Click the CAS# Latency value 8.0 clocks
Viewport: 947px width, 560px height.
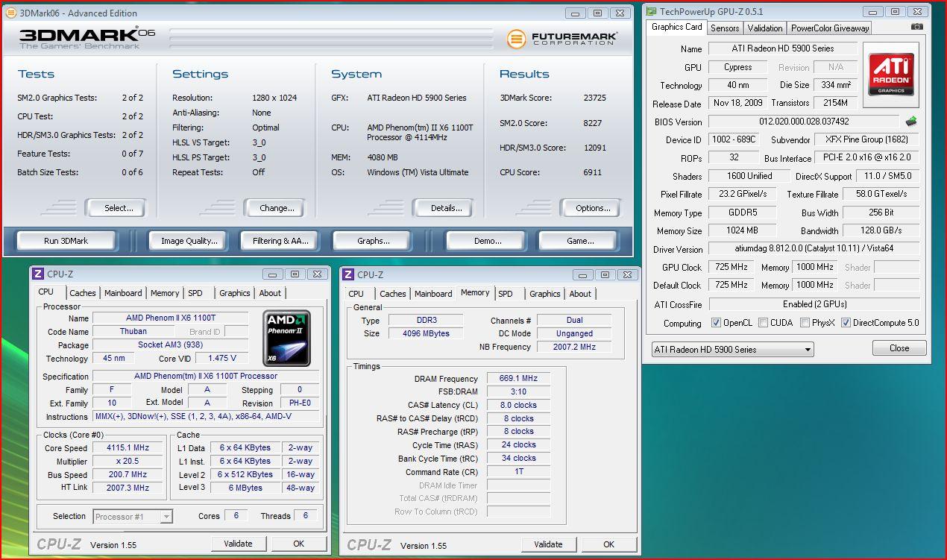pyautogui.click(x=519, y=405)
